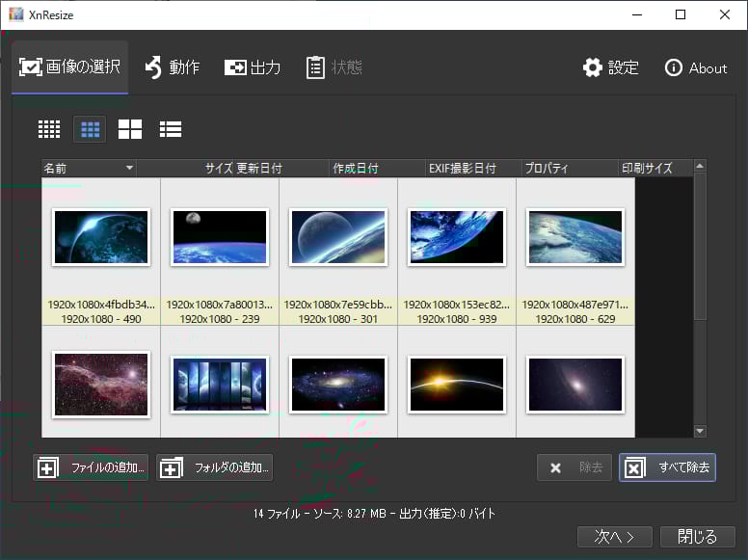Maximize the XnResize window
Screen dimensions: 748x560
pyautogui.click(x=681, y=14)
